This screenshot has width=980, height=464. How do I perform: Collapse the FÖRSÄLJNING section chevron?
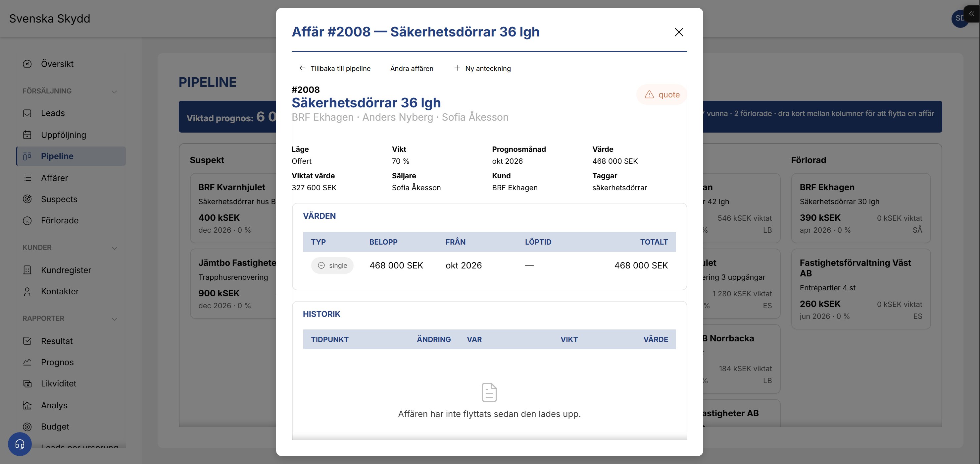114,91
